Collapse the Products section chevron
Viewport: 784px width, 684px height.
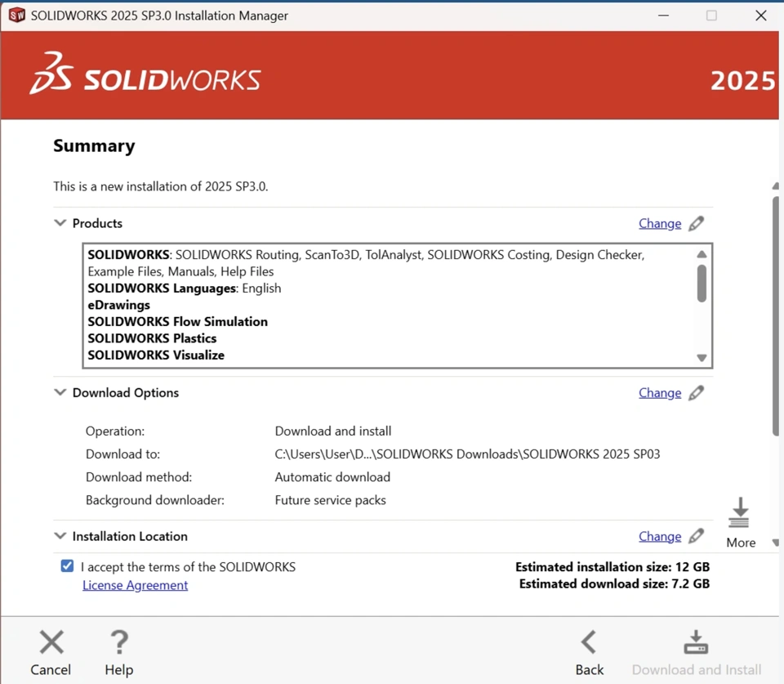click(x=60, y=222)
